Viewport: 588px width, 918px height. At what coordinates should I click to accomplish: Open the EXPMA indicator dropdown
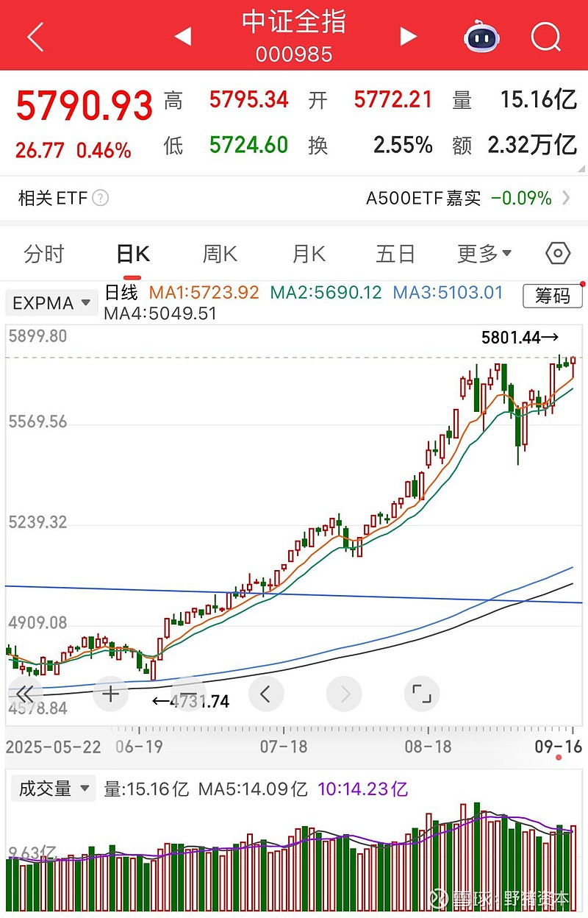(x=51, y=302)
